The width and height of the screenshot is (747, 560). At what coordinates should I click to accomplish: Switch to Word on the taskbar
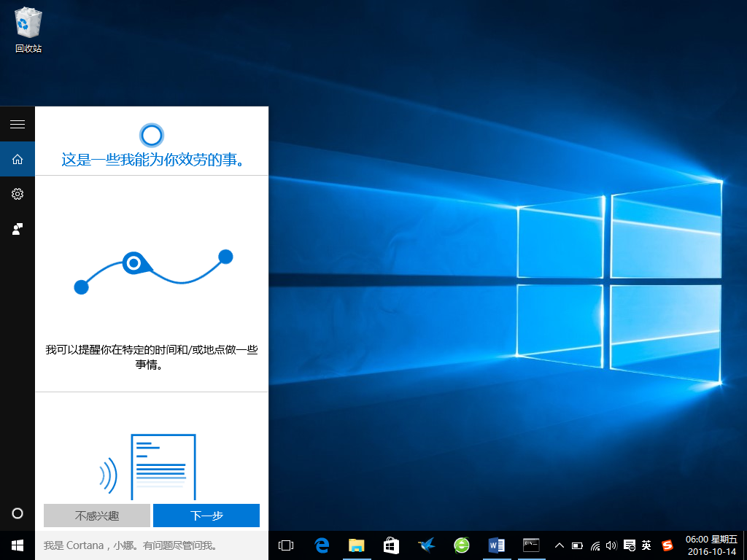(496, 545)
